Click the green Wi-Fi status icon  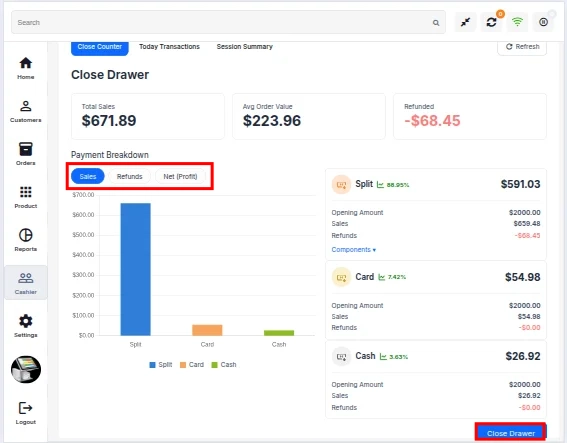pos(517,22)
